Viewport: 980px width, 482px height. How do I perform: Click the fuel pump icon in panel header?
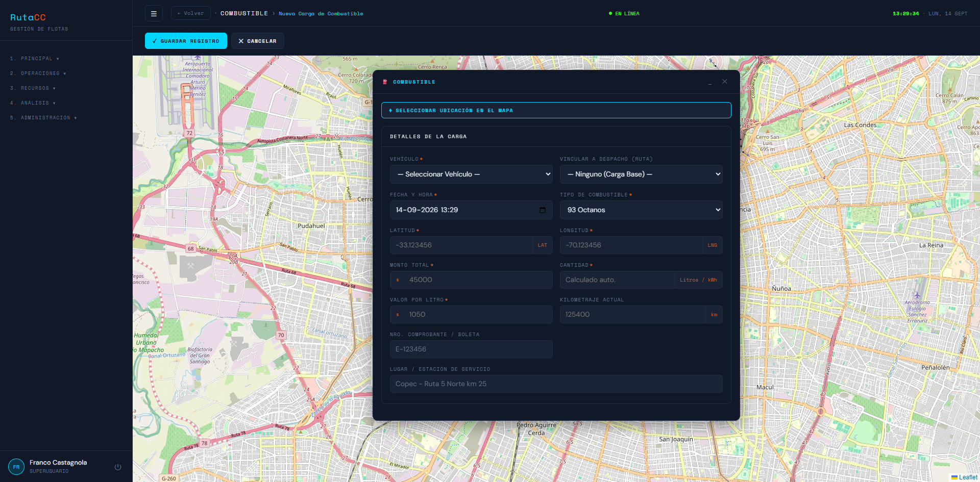(x=385, y=82)
